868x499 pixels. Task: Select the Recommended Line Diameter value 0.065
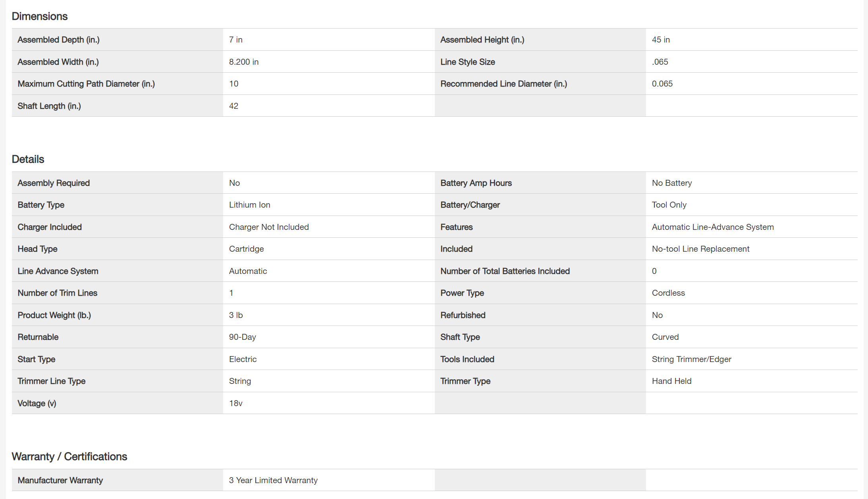pyautogui.click(x=662, y=84)
